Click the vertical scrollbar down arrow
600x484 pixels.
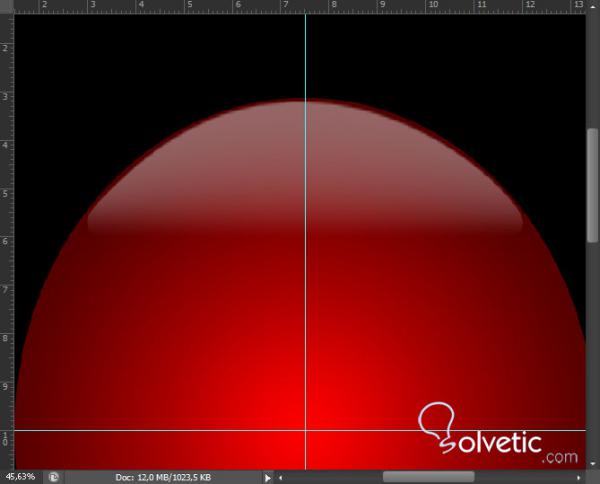tap(593, 464)
